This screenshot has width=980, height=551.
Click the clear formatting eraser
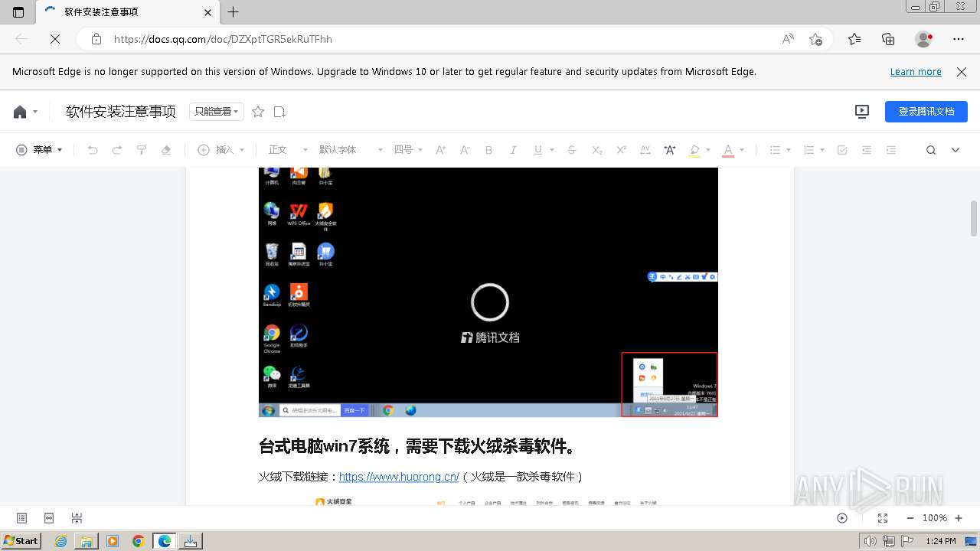pyautogui.click(x=166, y=150)
